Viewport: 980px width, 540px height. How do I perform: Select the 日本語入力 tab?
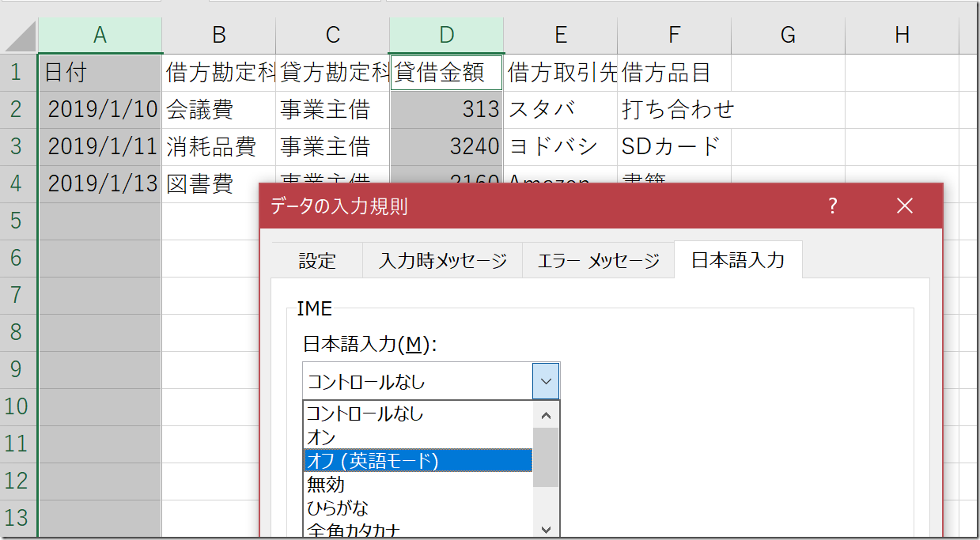[x=738, y=260]
